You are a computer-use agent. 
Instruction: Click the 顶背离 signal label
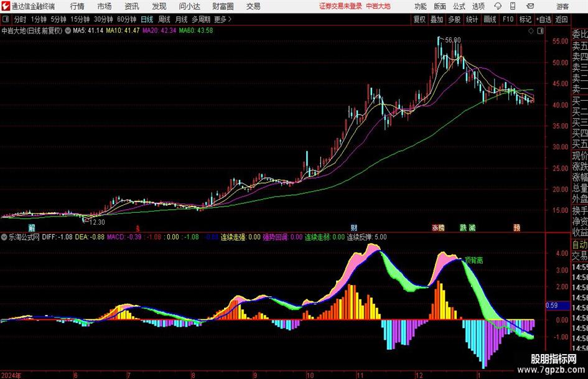coord(474,260)
